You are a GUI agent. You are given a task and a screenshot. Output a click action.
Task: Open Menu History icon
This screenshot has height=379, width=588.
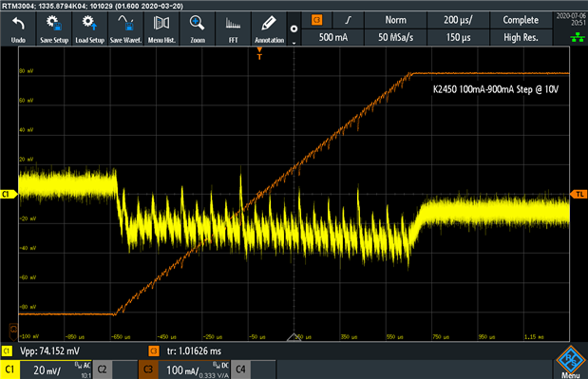(161, 28)
